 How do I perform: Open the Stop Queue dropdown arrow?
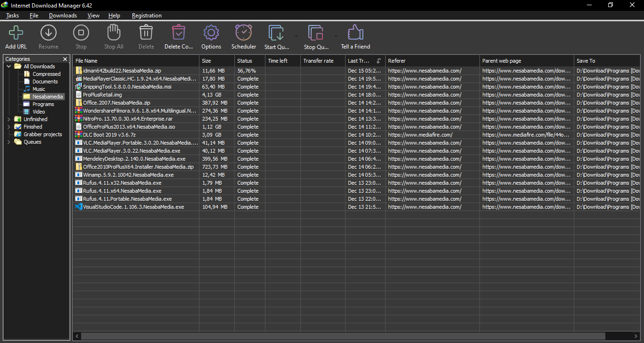point(336,36)
